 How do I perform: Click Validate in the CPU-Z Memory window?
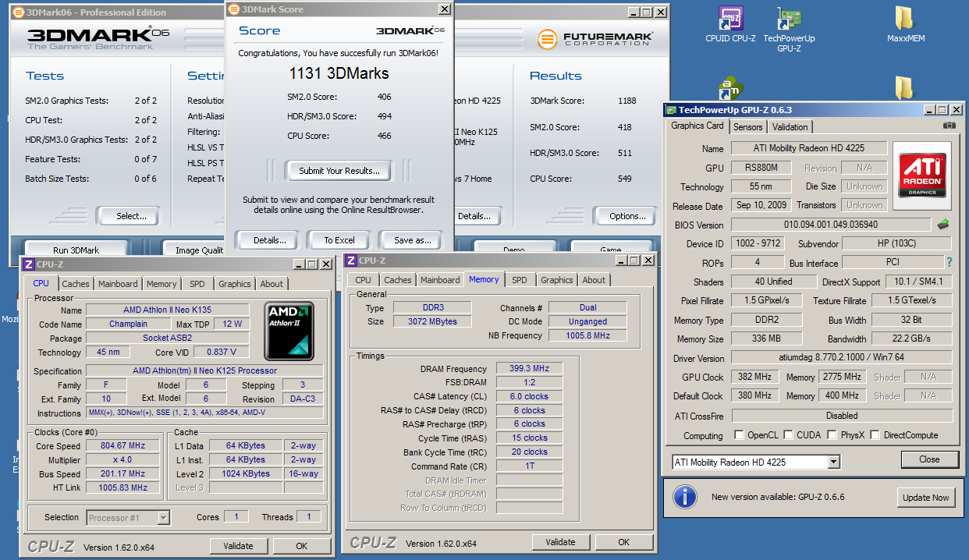coord(560,542)
